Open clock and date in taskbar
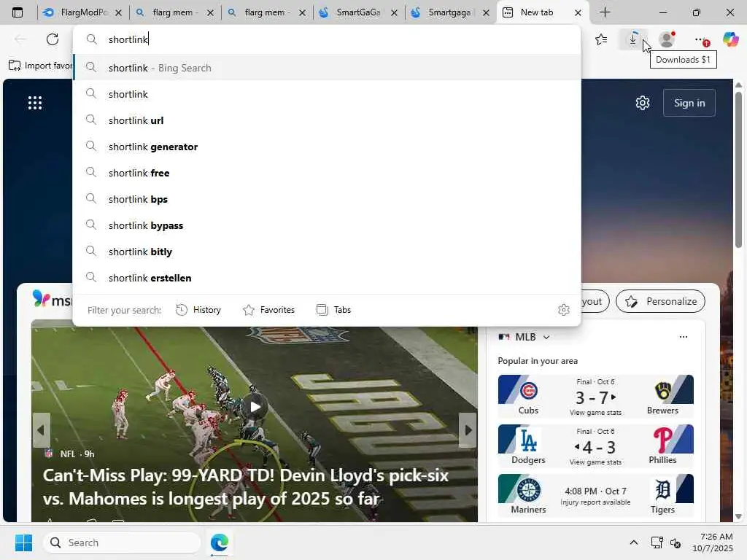 (x=712, y=542)
